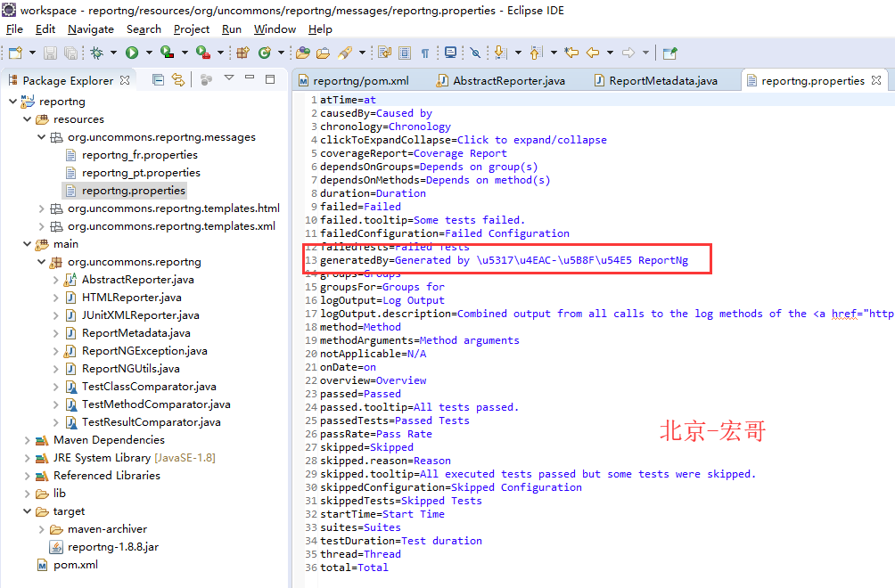Expand Maven Dependencies node
The height and width of the screenshot is (588, 895).
[28, 440]
